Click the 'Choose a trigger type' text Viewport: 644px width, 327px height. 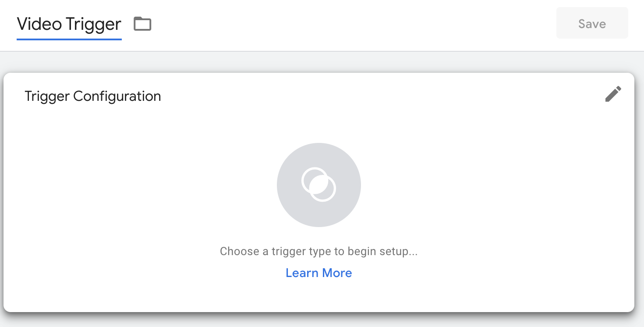318,251
